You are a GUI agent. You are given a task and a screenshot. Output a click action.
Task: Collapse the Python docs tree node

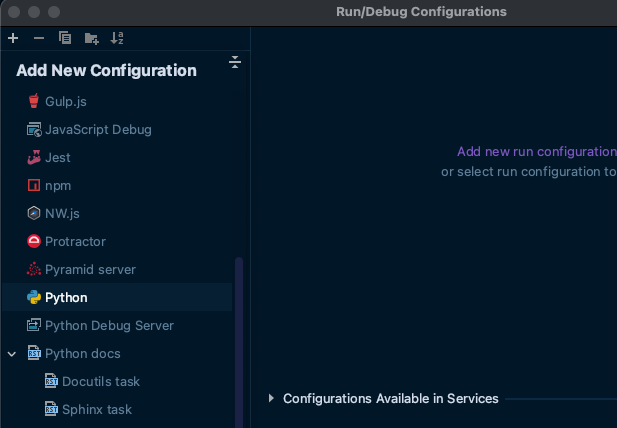pos(12,354)
